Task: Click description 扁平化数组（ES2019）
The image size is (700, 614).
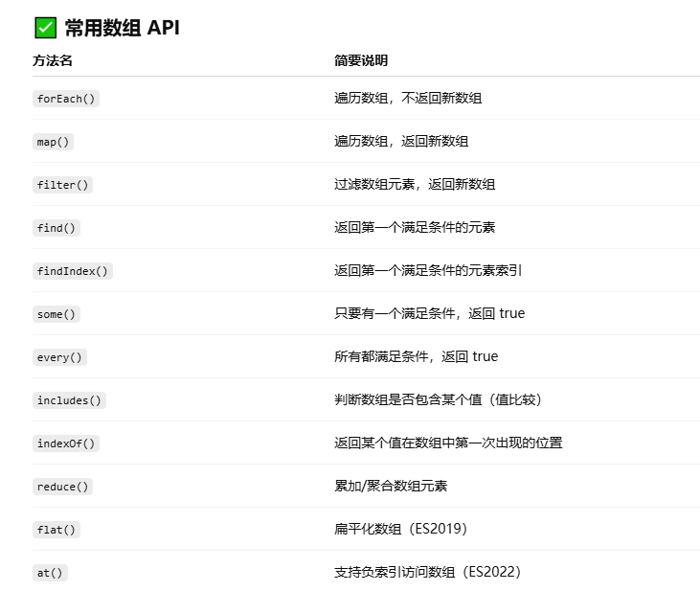Action: pyautogui.click(x=401, y=529)
